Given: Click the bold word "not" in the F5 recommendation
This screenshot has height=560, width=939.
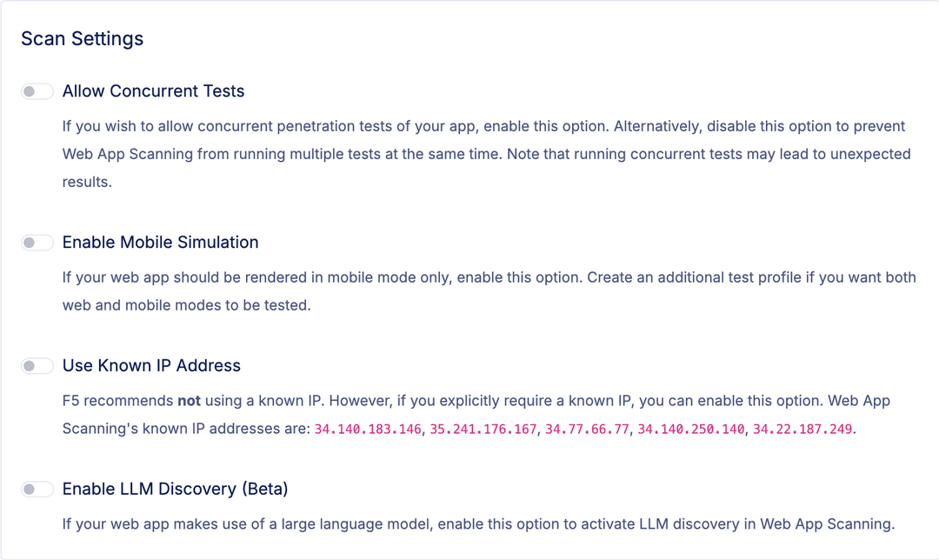Looking at the screenshot, I should (189, 401).
